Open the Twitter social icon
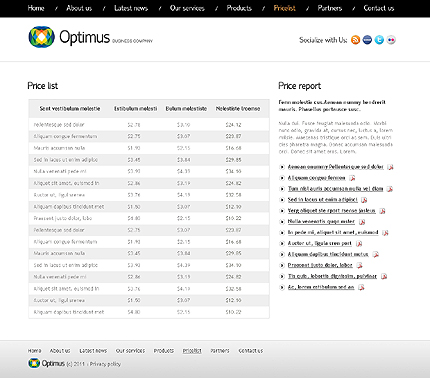The width and height of the screenshot is (430, 378). [x=379, y=40]
